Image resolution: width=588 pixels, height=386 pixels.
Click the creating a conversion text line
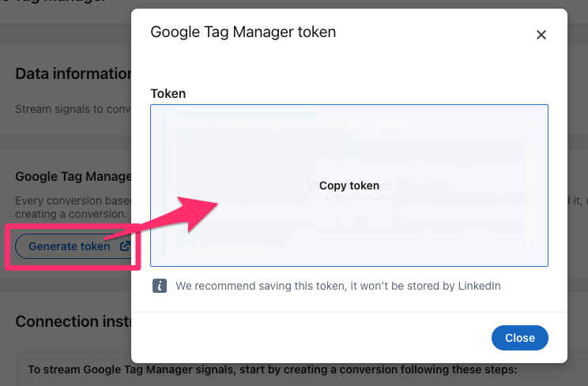71,214
